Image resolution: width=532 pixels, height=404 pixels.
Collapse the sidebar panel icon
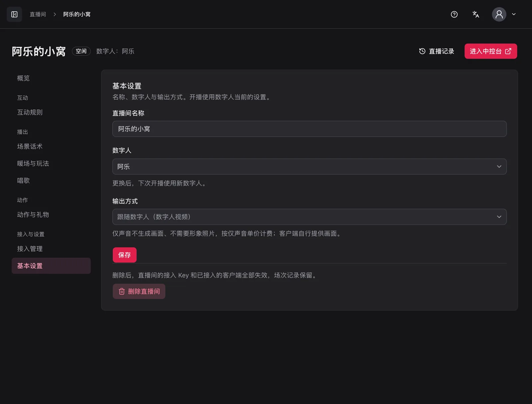click(14, 14)
